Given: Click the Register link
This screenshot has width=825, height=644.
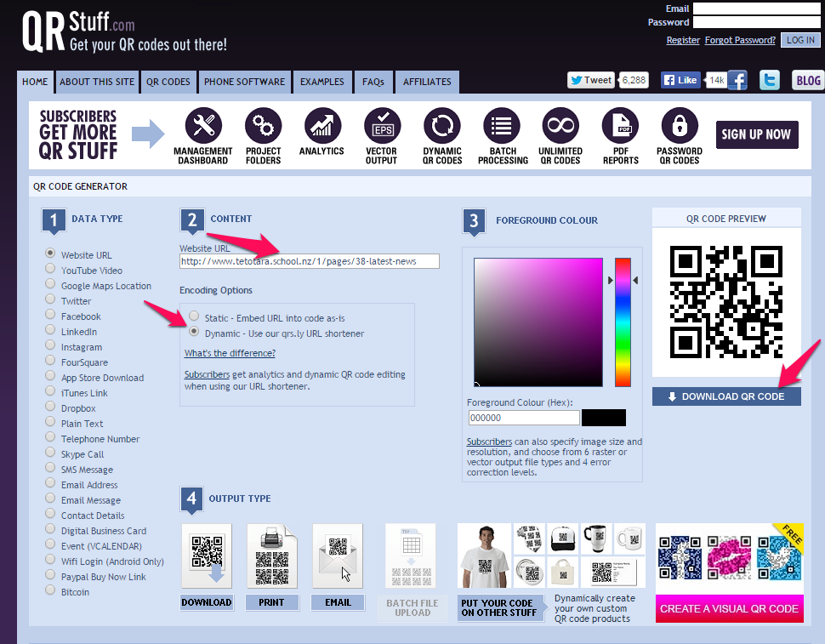Looking at the screenshot, I should [683, 40].
